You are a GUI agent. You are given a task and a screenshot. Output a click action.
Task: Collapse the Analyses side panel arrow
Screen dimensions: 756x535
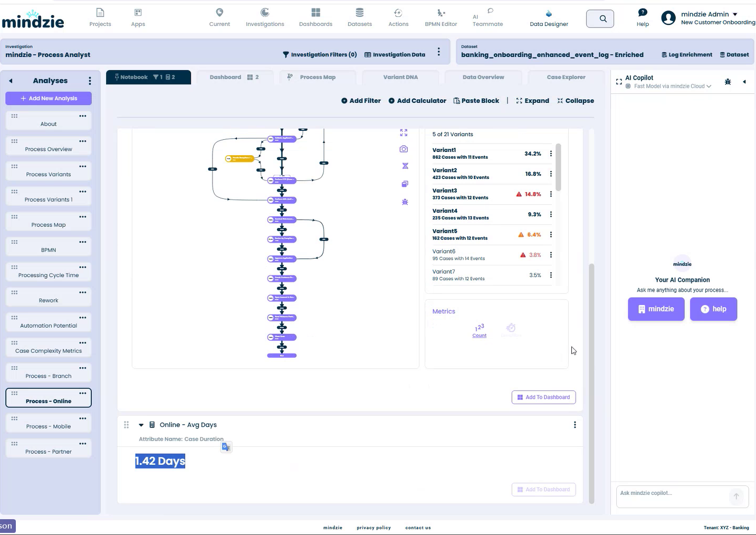coord(11,81)
